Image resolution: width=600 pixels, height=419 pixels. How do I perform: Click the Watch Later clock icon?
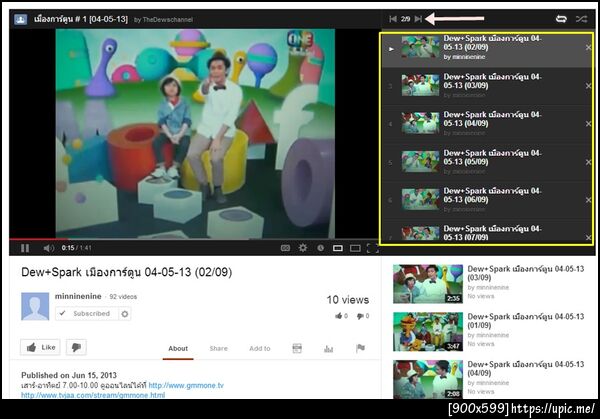point(320,248)
